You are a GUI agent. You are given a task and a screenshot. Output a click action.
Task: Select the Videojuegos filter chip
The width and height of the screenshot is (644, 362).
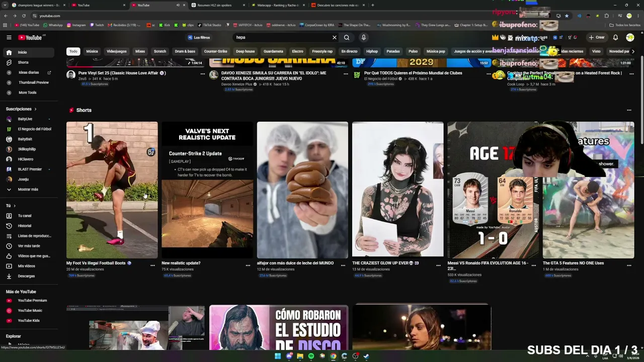pyautogui.click(x=117, y=51)
